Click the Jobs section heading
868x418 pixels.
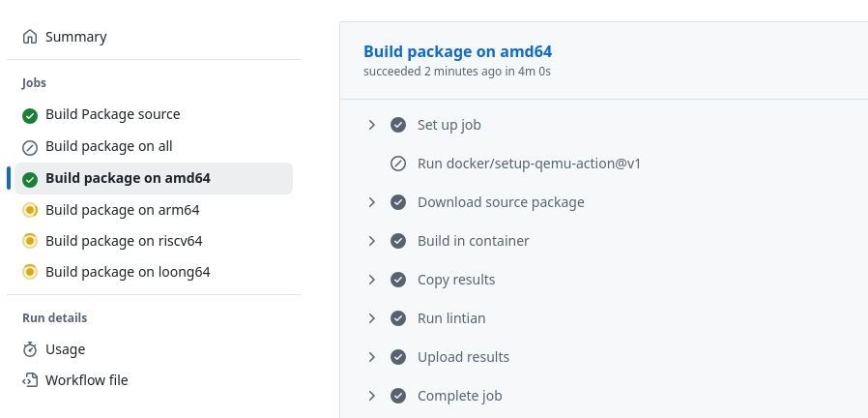[34, 83]
